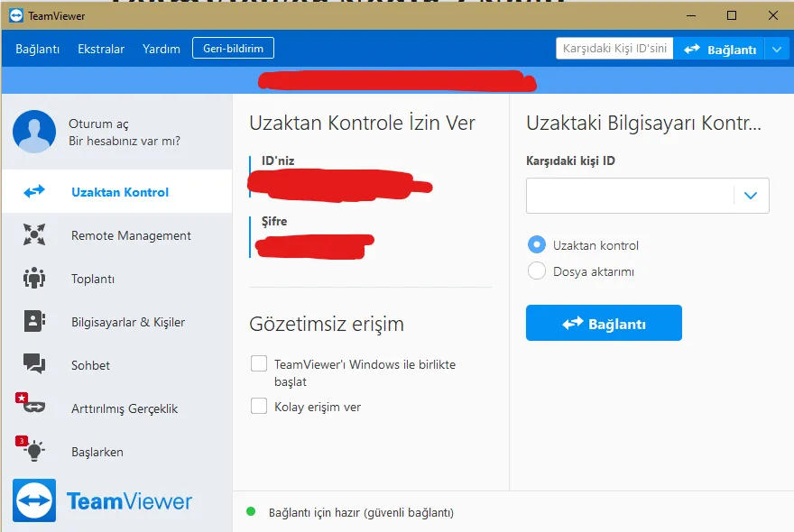Screen dimensions: 794x532
Task: Click Bağlantı için hazır status text
Action: (361, 512)
